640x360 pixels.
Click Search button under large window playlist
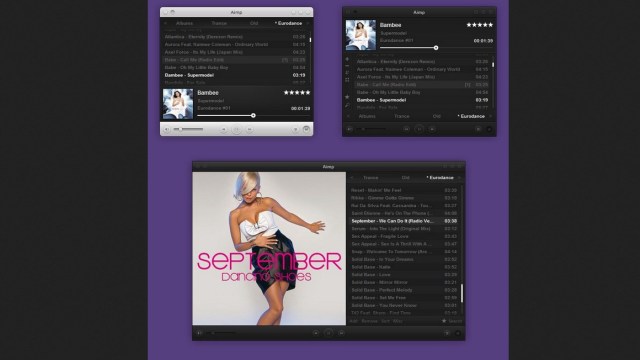455,321
